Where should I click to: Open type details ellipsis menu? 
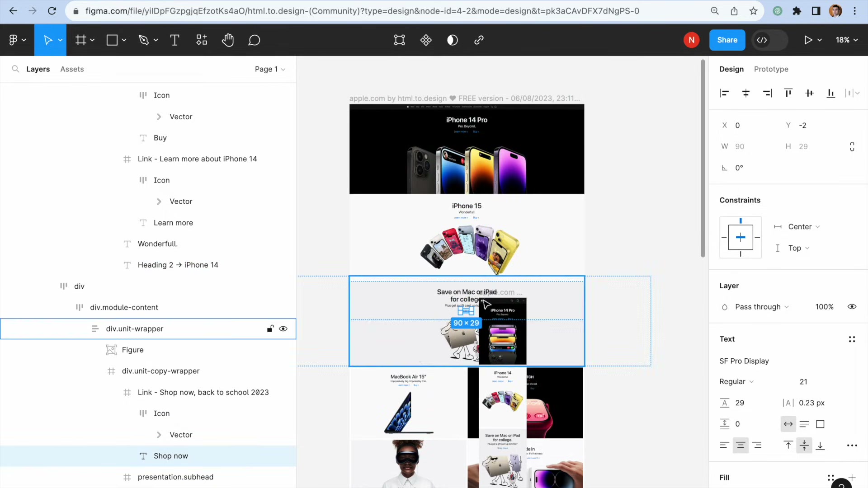point(852,446)
